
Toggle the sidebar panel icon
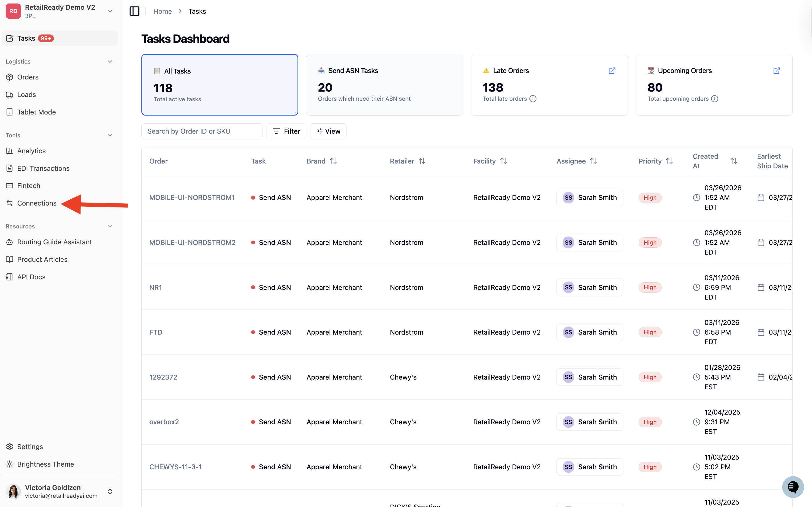[x=134, y=11]
